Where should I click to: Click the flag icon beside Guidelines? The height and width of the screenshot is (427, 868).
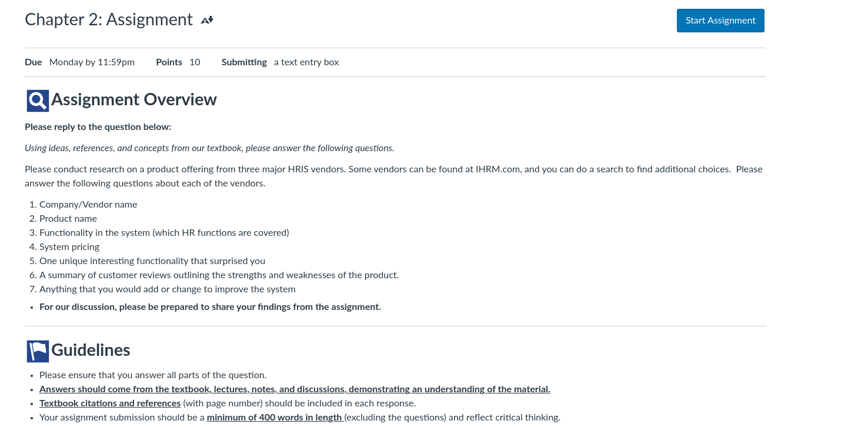point(38,351)
